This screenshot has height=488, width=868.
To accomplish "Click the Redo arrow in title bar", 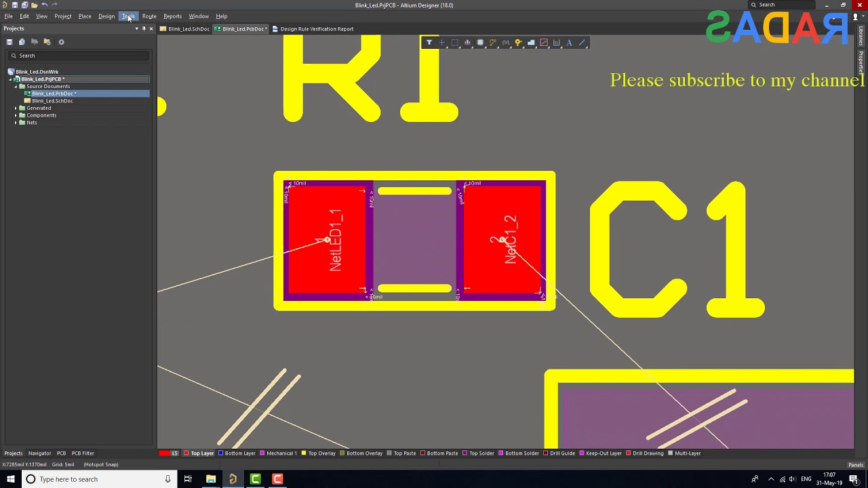I will (54, 5).
